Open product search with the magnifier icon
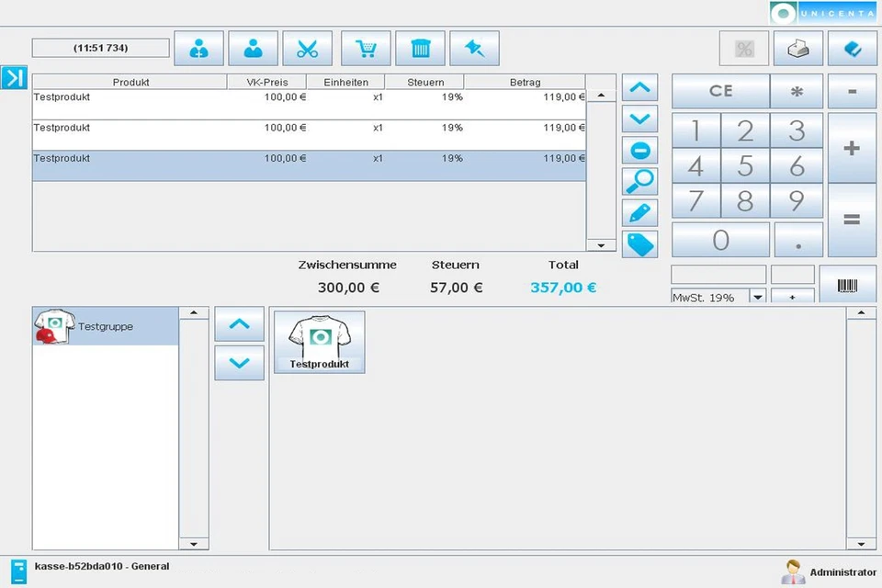This screenshot has height=588, width=882. [x=640, y=181]
